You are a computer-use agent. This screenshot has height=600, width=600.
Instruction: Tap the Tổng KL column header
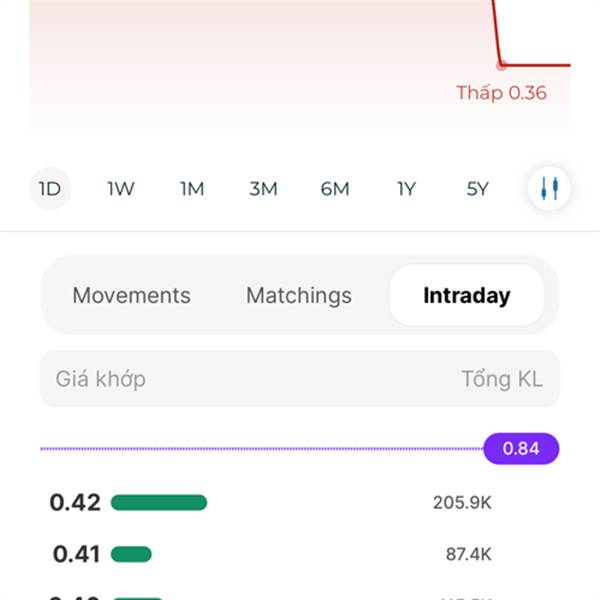pos(502,379)
